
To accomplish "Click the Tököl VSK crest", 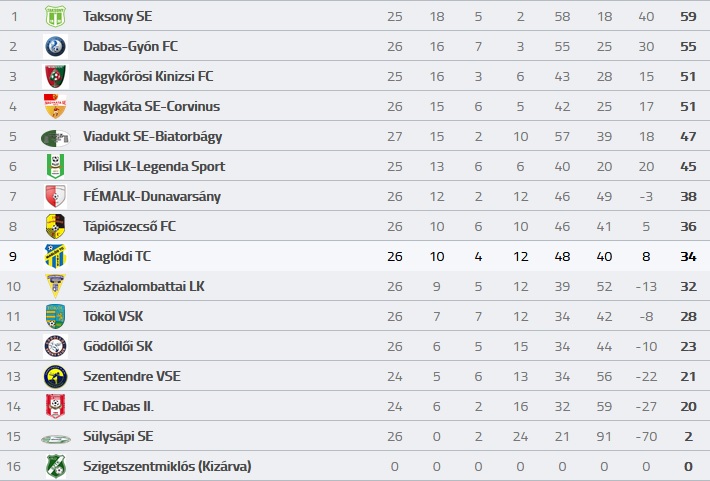I will pos(55,316).
